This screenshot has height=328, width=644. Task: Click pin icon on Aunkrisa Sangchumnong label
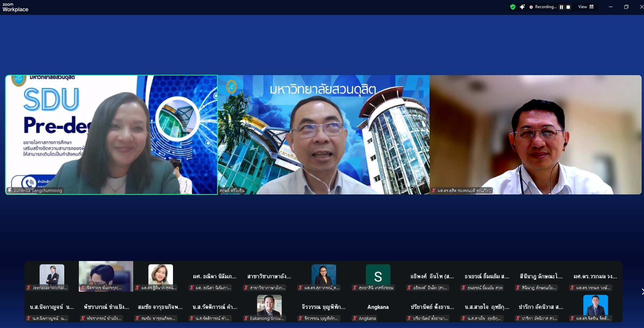coord(10,190)
